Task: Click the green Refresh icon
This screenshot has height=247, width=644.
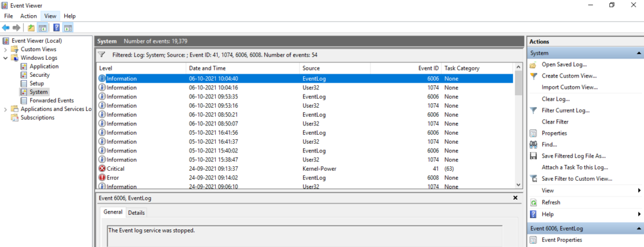Action: [x=533, y=202]
